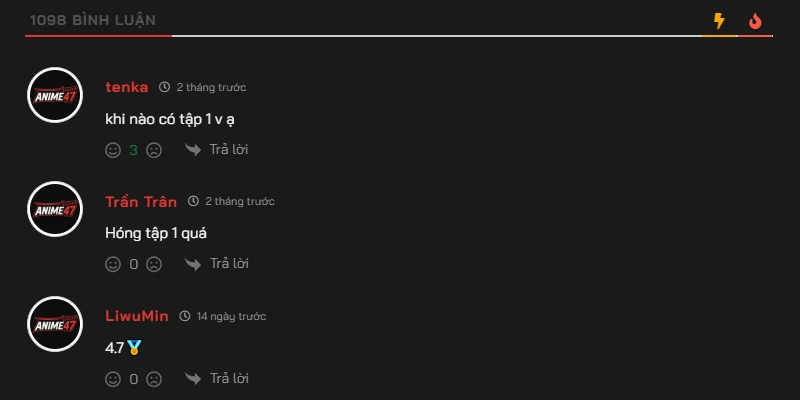Dislike LiwuMin's comment with sad face

click(x=154, y=380)
